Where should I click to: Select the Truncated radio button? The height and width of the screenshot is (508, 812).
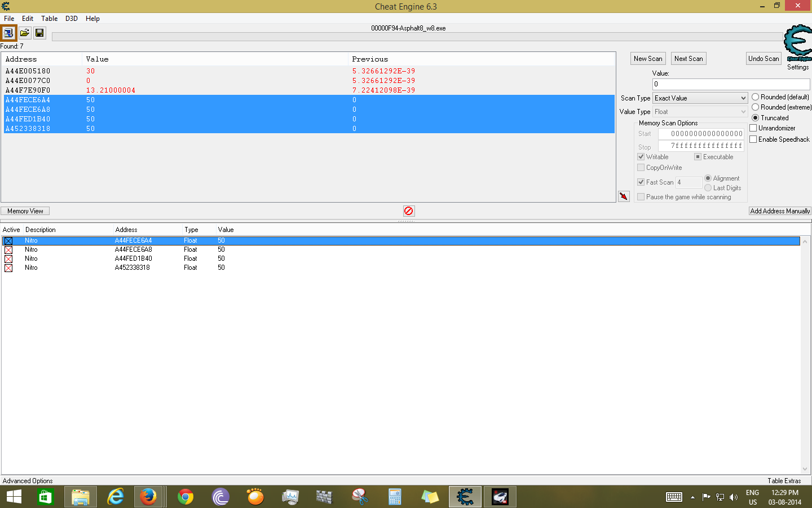(x=756, y=117)
